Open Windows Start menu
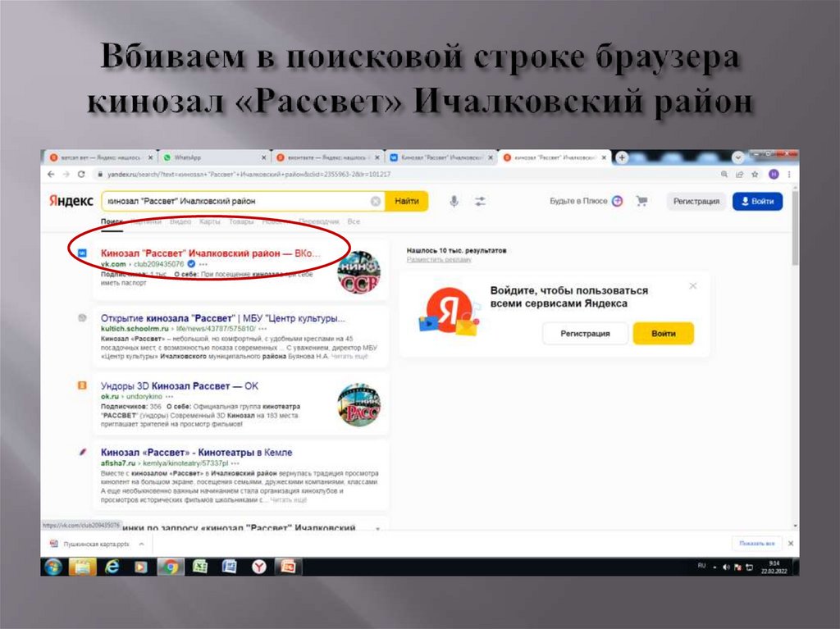This screenshot has height=629, width=840. pos(53,567)
